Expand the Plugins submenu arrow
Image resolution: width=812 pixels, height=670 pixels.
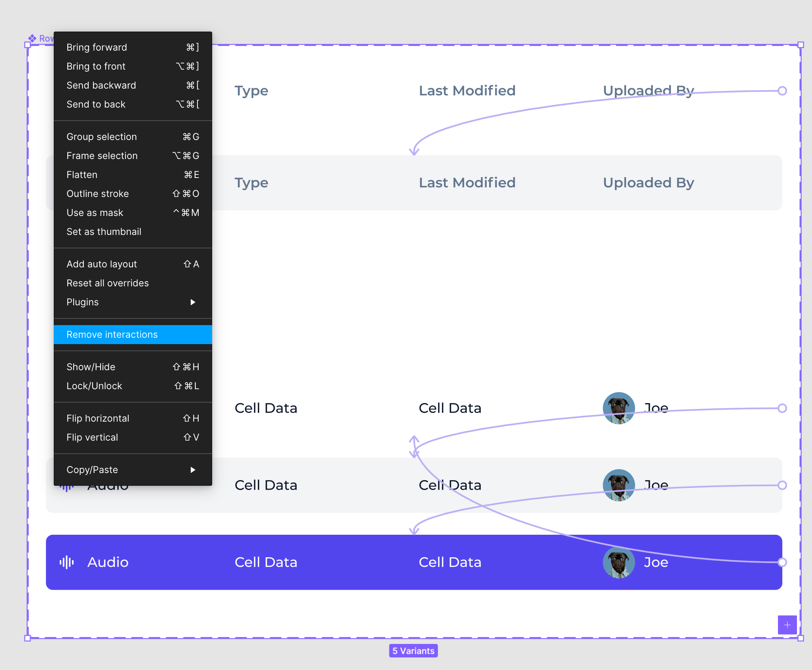(x=193, y=302)
